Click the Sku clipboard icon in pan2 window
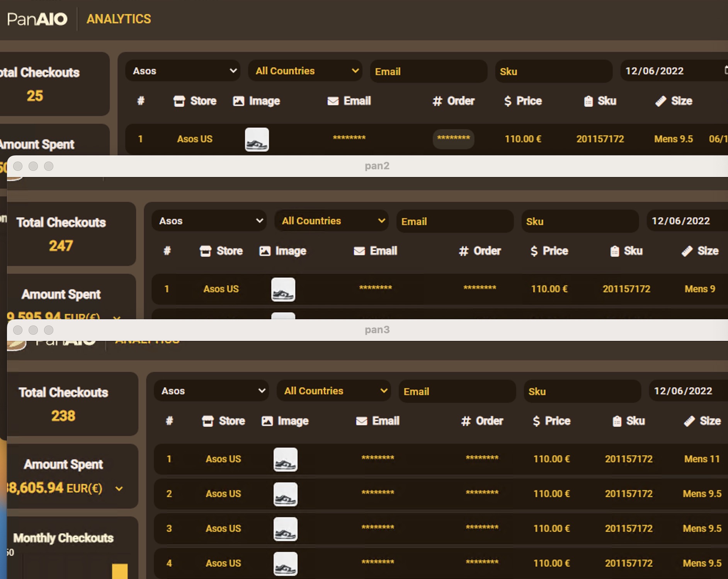 coord(614,251)
